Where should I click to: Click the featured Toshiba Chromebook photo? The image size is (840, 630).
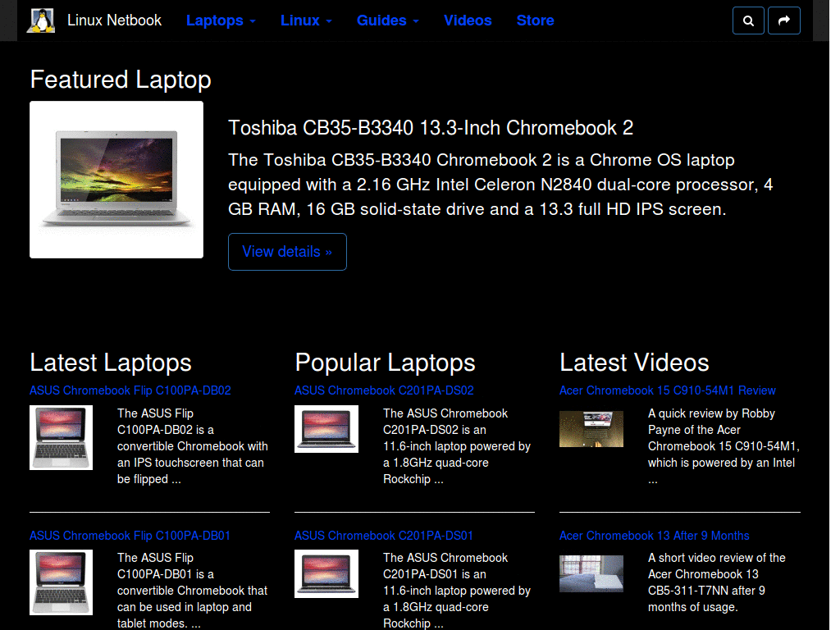(x=116, y=180)
